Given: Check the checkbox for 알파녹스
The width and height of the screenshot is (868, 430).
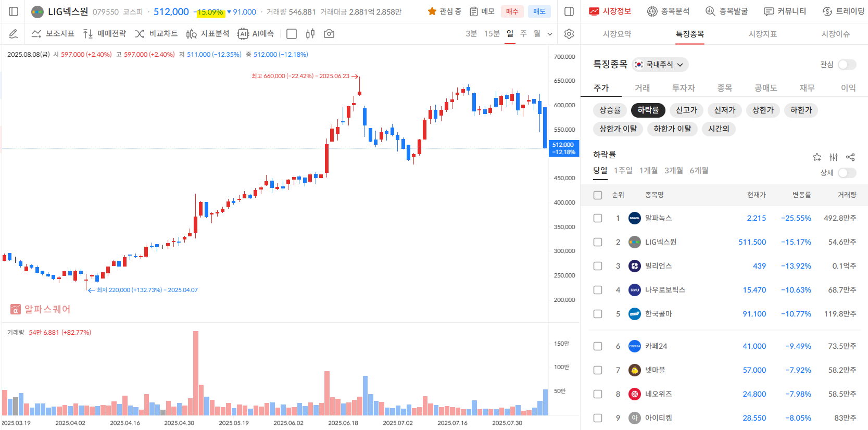Looking at the screenshot, I should point(598,218).
